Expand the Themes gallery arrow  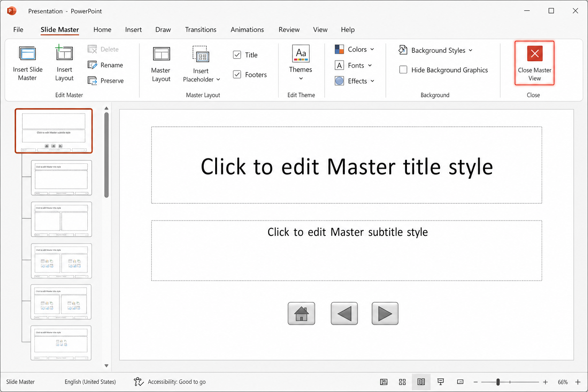(x=301, y=78)
